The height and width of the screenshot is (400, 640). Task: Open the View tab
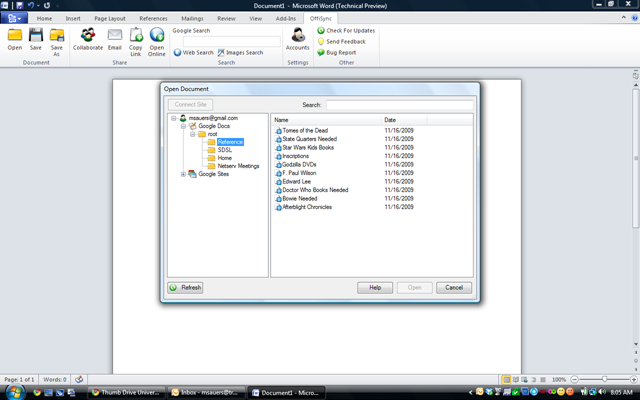[256, 18]
